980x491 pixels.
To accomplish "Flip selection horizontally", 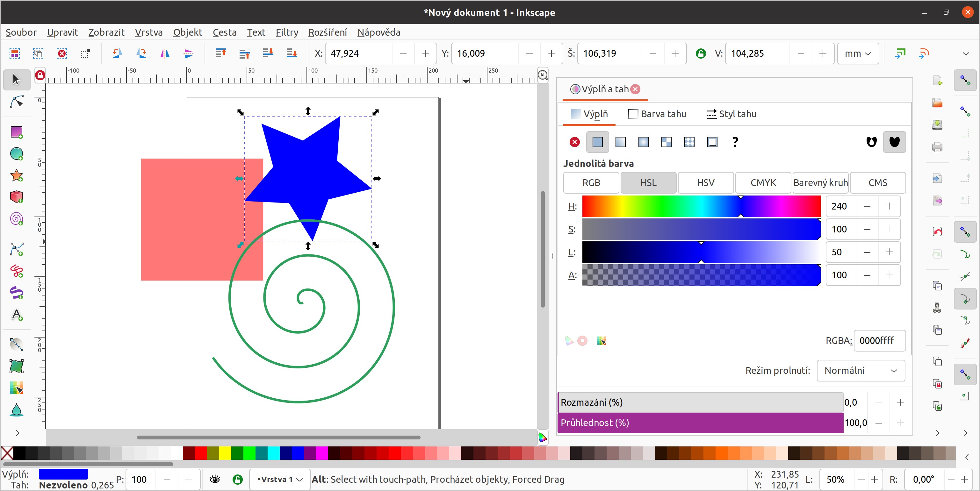I will click(165, 53).
